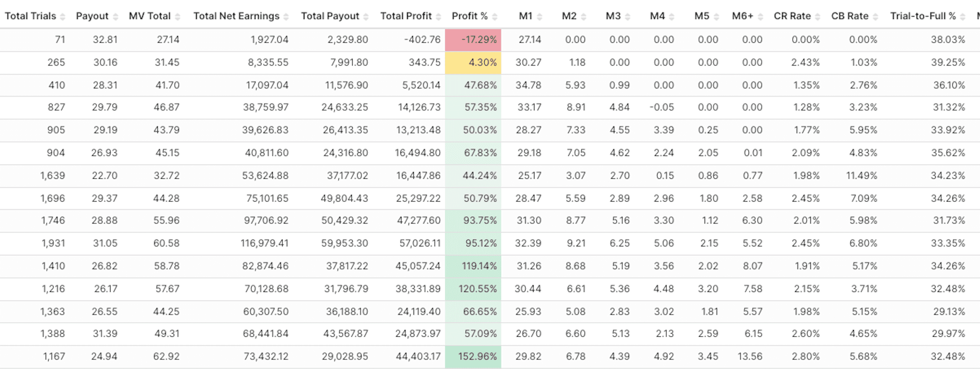Select MV Total value 60.58

click(x=166, y=243)
